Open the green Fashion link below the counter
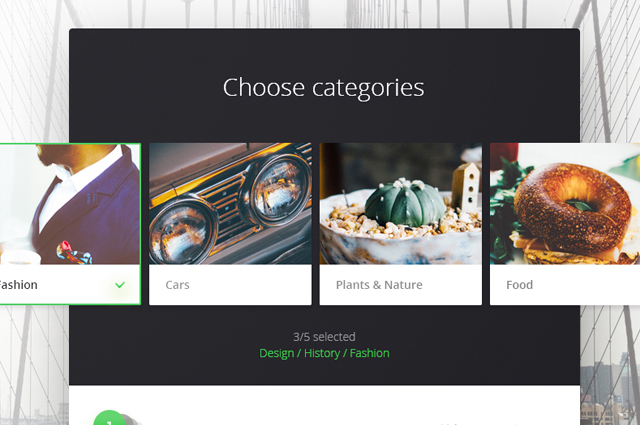 click(x=370, y=353)
